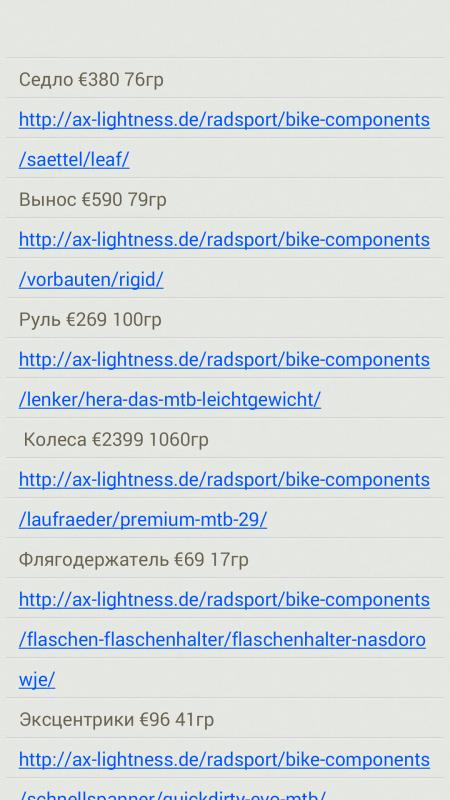This screenshot has width=450, height=800.
Task: Select the 'Эксцентрики €96 41гр' text line
Action: click(x=116, y=720)
